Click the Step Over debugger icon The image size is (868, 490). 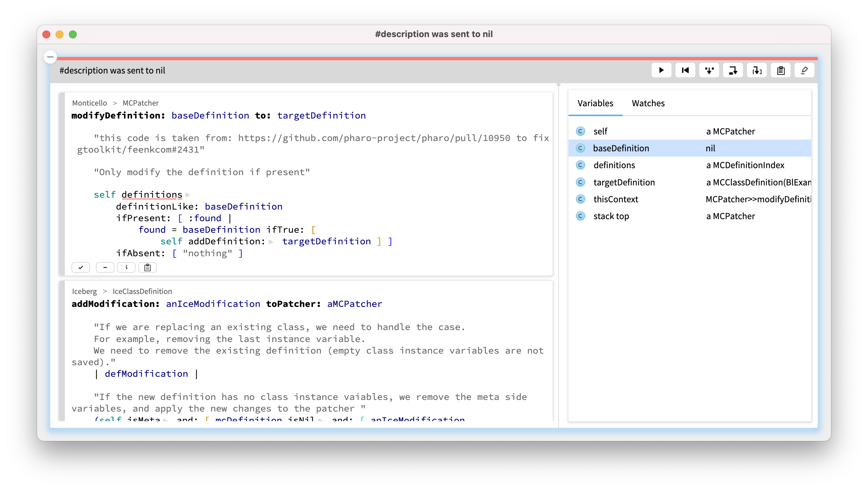tap(733, 70)
